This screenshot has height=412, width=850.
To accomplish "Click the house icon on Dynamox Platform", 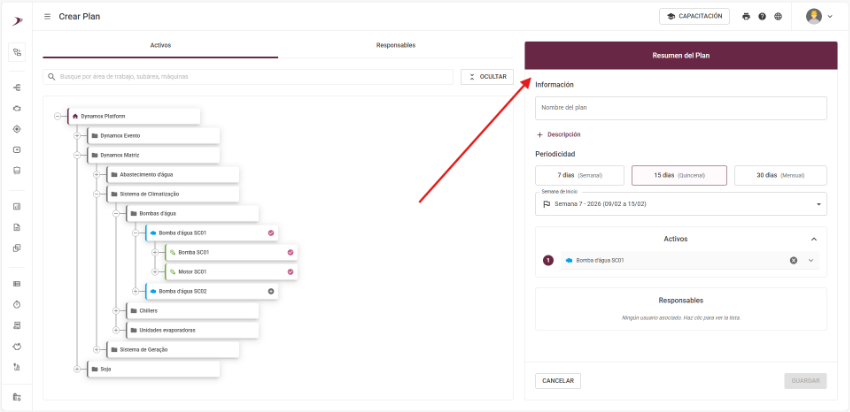I will click(75, 116).
